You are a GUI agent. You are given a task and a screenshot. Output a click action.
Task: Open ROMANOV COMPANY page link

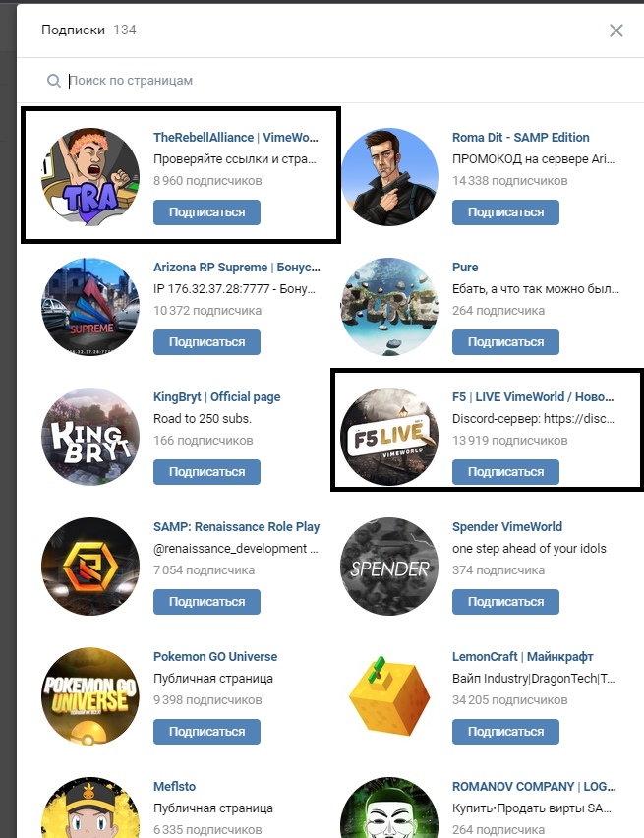(534, 787)
